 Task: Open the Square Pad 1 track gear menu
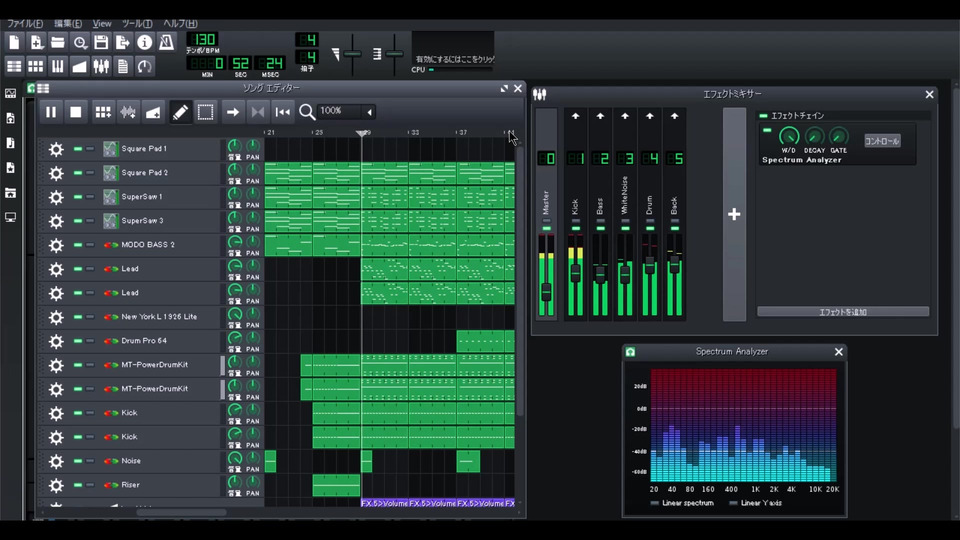(56, 149)
